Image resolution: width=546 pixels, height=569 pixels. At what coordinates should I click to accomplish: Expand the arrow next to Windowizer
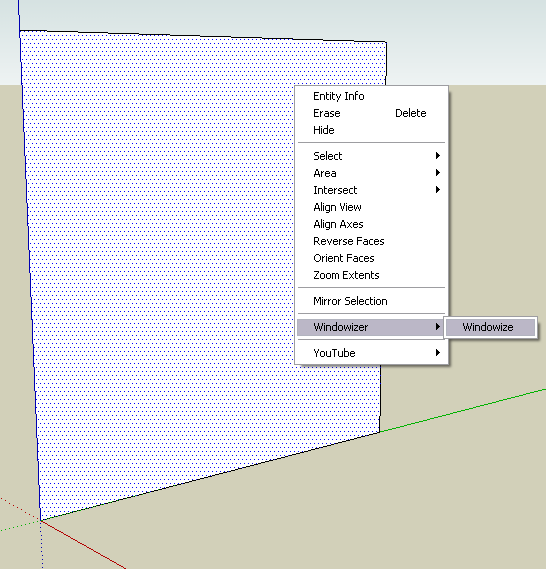[x=438, y=327]
